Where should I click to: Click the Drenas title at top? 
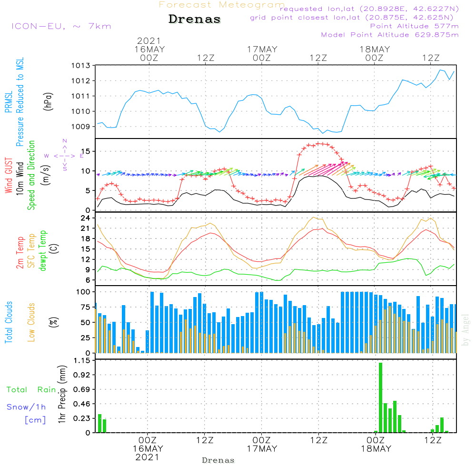(x=194, y=19)
